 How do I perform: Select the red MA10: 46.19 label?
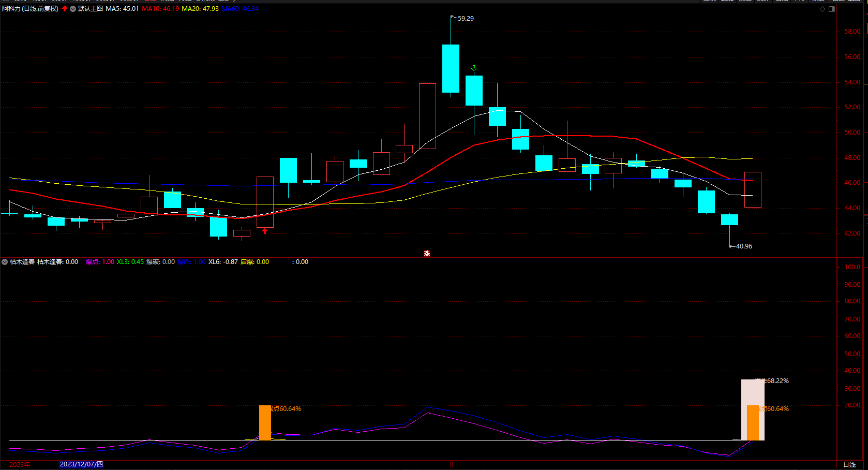point(160,9)
